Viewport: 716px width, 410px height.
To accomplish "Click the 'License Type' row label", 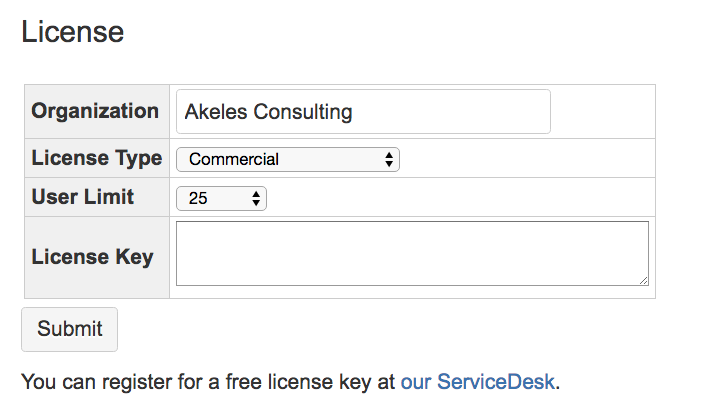I will pyautogui.click(x=96, y=158).
